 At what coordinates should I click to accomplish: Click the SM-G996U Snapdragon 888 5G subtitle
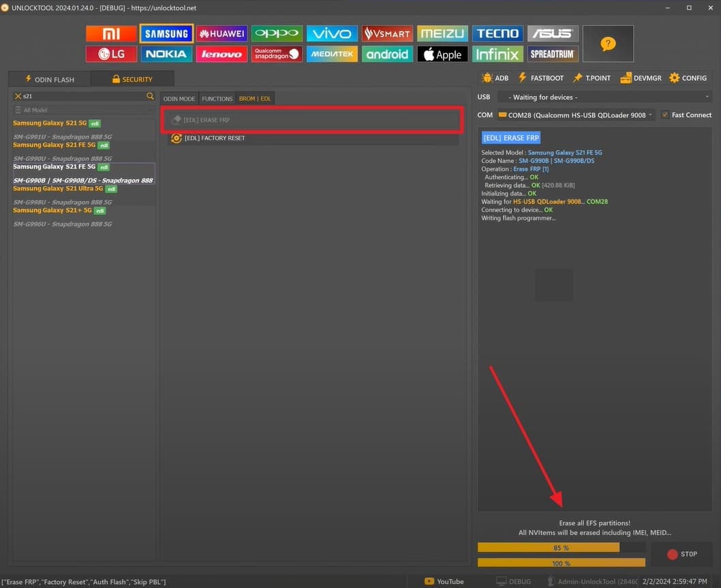point(63,224)
